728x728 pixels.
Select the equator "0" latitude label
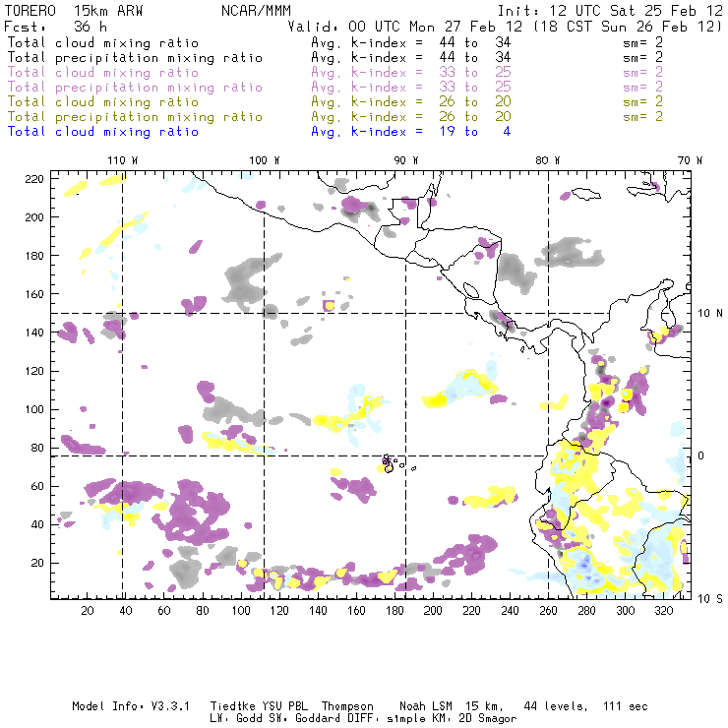(701, 455)
